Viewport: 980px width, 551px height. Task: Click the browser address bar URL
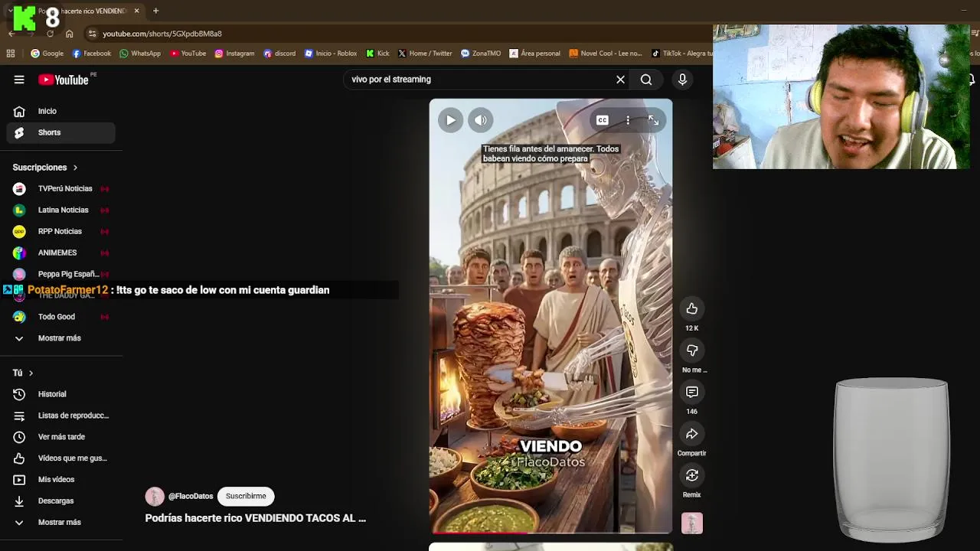coord(162,34)
